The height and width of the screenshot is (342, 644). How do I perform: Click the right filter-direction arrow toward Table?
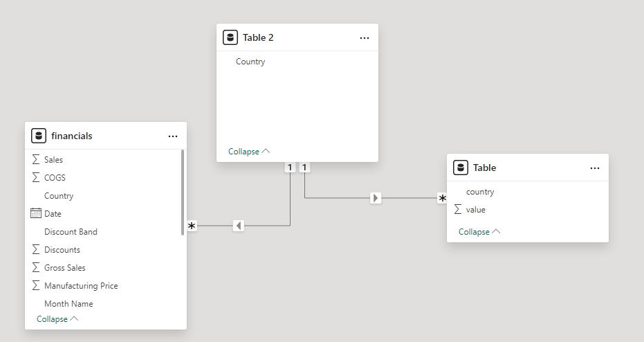(376, 198)
